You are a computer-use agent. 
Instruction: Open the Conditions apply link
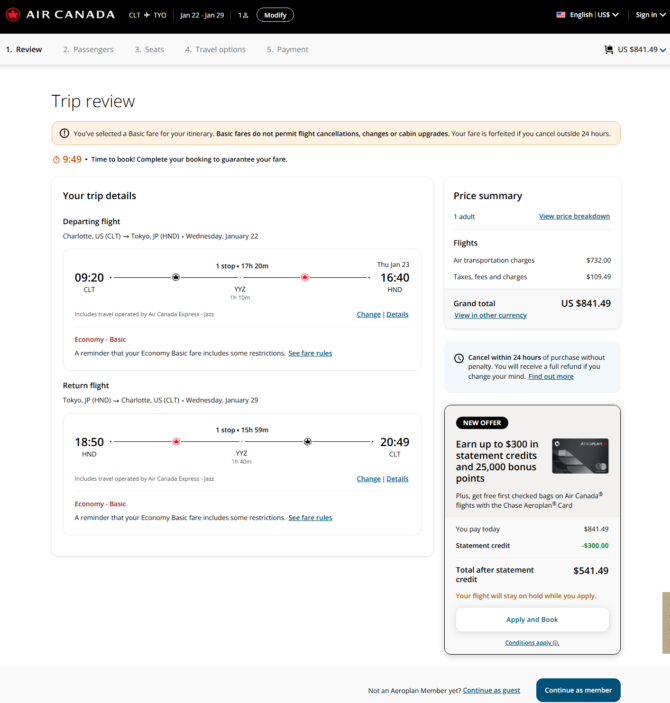532,642
